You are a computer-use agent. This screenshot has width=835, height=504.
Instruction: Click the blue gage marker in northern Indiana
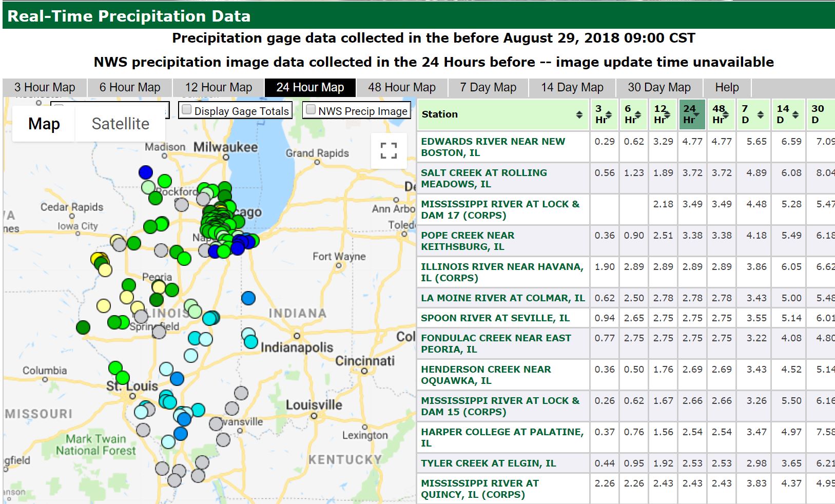coord(248,298)
